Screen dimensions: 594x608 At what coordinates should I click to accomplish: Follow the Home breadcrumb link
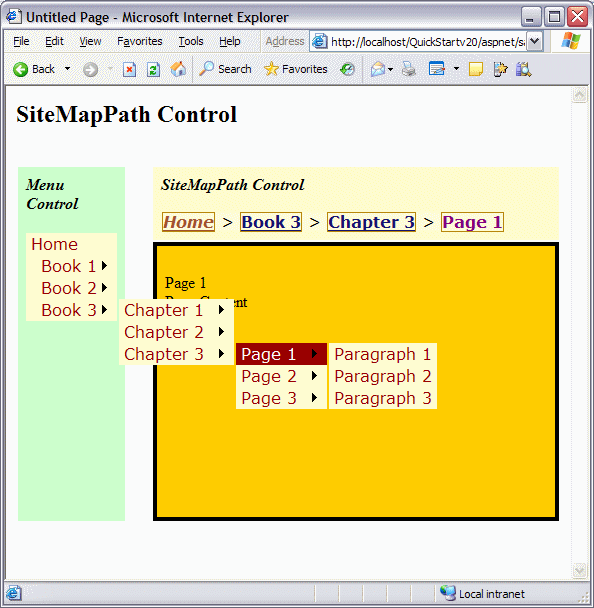coord(188,222)
